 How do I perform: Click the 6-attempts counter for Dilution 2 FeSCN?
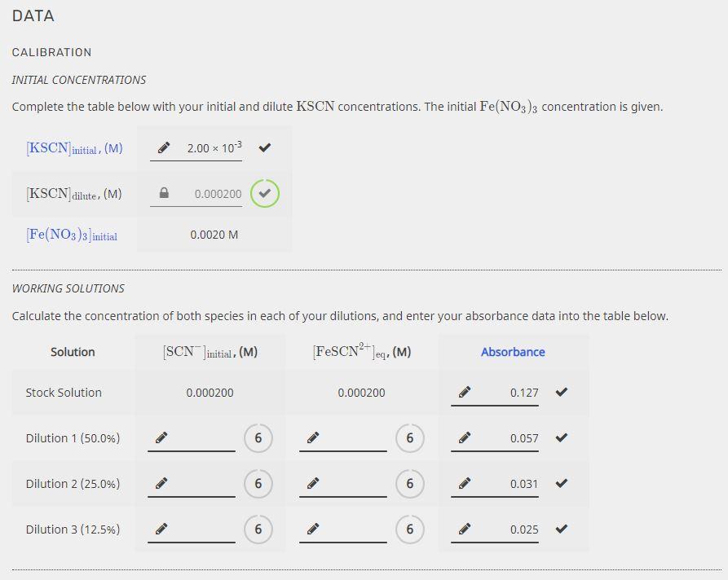tap(410, 483)
